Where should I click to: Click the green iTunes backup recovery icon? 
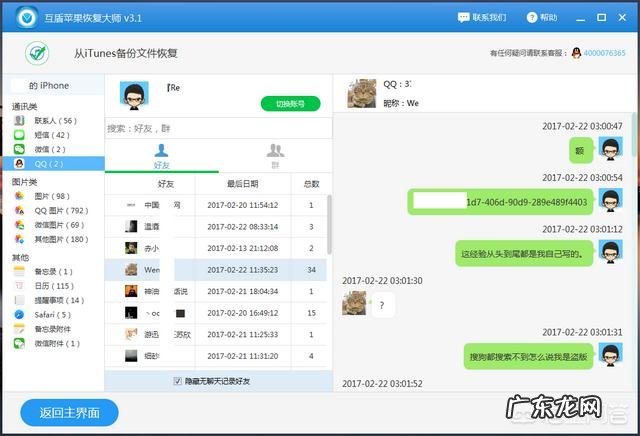(x=37, y=53)
